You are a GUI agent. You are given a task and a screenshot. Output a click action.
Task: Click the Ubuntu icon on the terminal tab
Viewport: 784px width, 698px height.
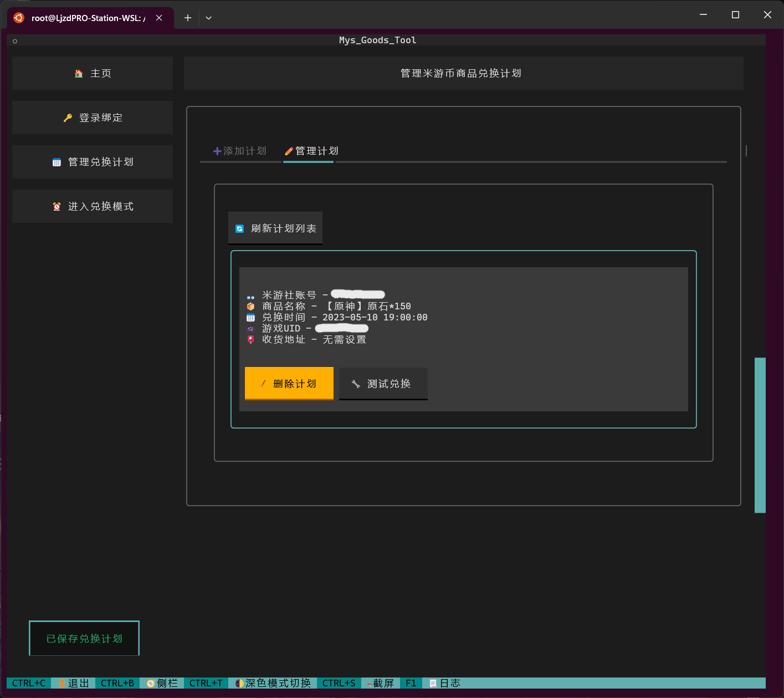click(18, 17)
